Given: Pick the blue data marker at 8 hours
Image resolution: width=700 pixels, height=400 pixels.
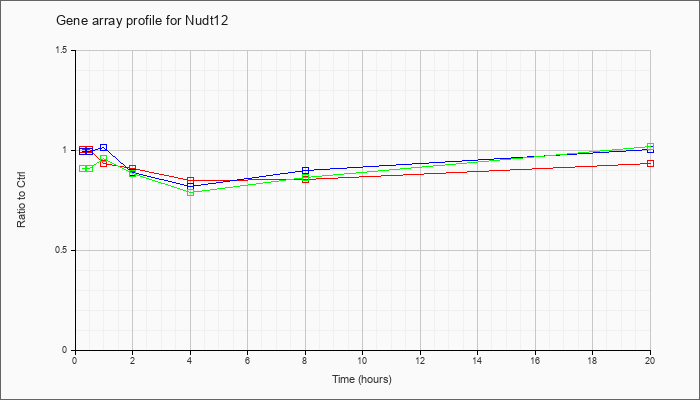Looking at the screenshot, I should [x=305, y=171].
